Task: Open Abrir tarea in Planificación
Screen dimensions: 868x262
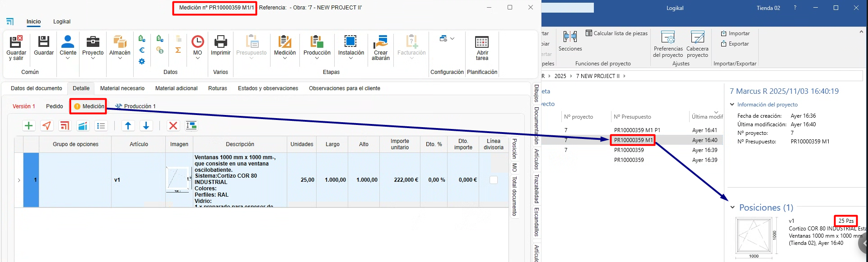Action: (482, 47)
